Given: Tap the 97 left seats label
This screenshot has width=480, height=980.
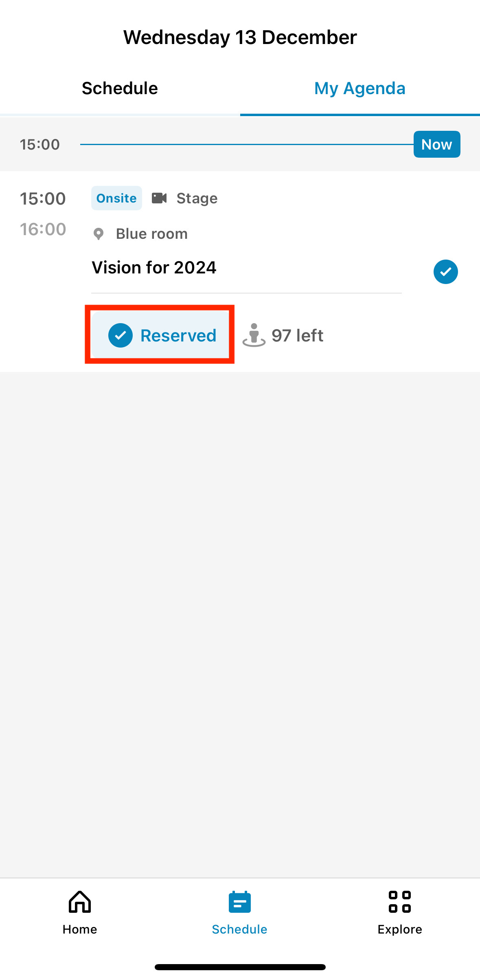Looking at the screenshot, I should tap(297, 335).
